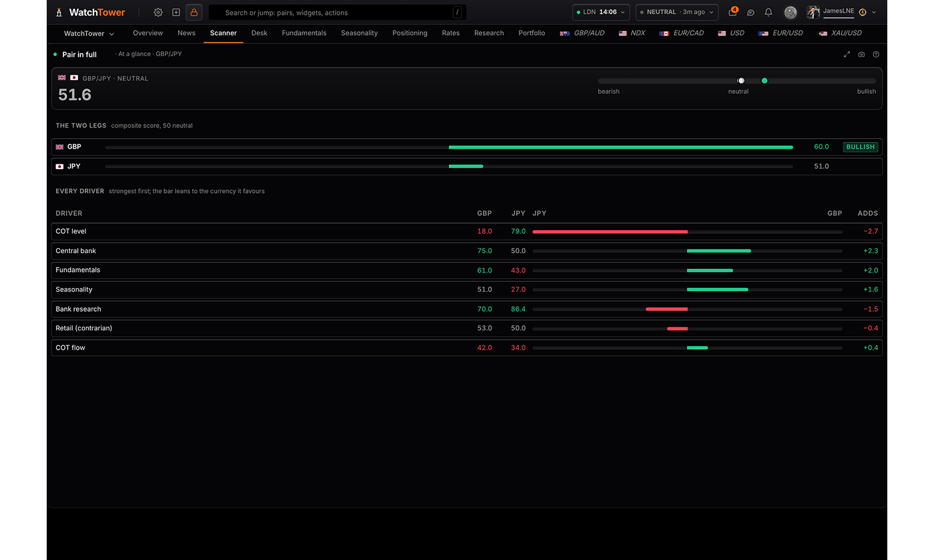Select the COT level driver row
The width and height of the screenshot is (934, 560).
coord(467,231)
